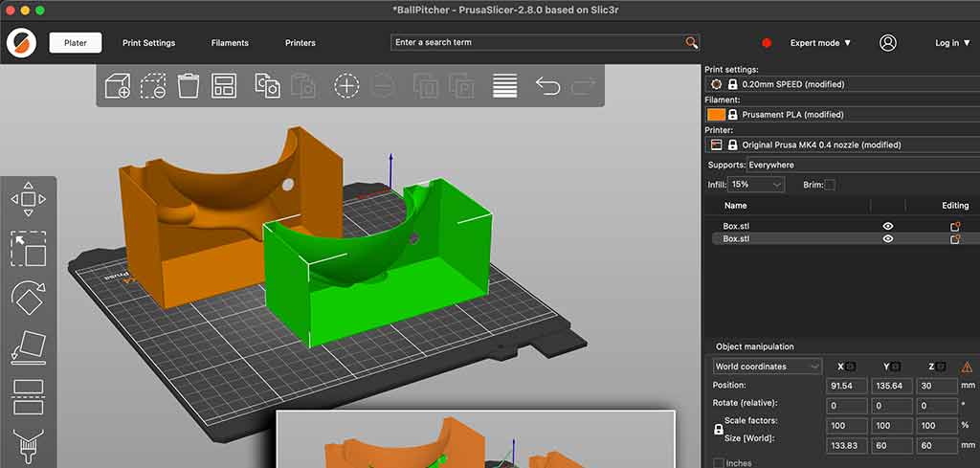
Task: Open the Original Prusa MK4 printer dropdown
Action: (x=842, y=145)
